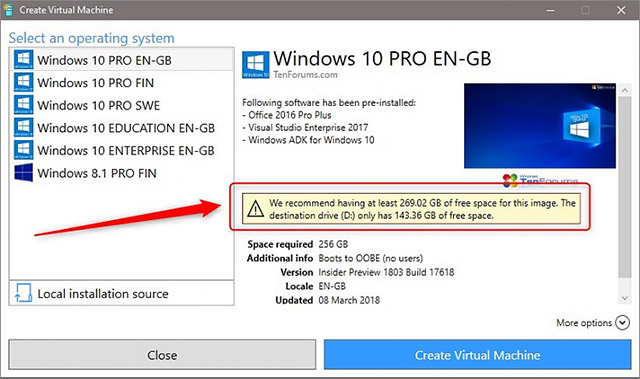Viewport: 640px width, 379px height.
Task: Click the Close button
Action: [x=162, y=355]
